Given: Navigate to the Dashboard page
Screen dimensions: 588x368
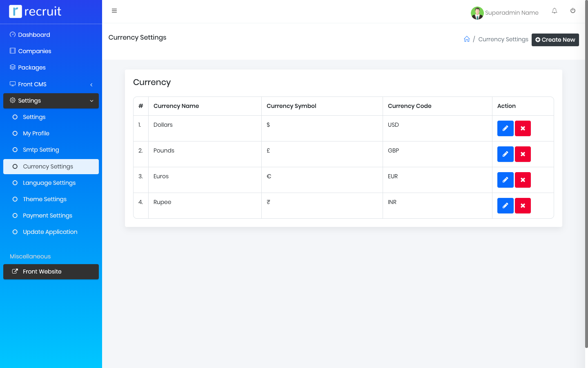Looking at the screenshot, I should (x=34, y=35).
